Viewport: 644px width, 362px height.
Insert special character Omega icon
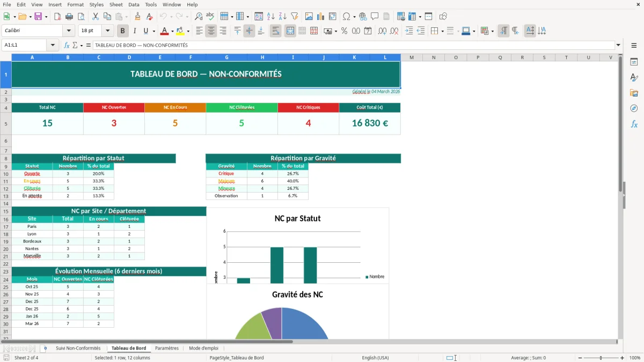(346, 17)
